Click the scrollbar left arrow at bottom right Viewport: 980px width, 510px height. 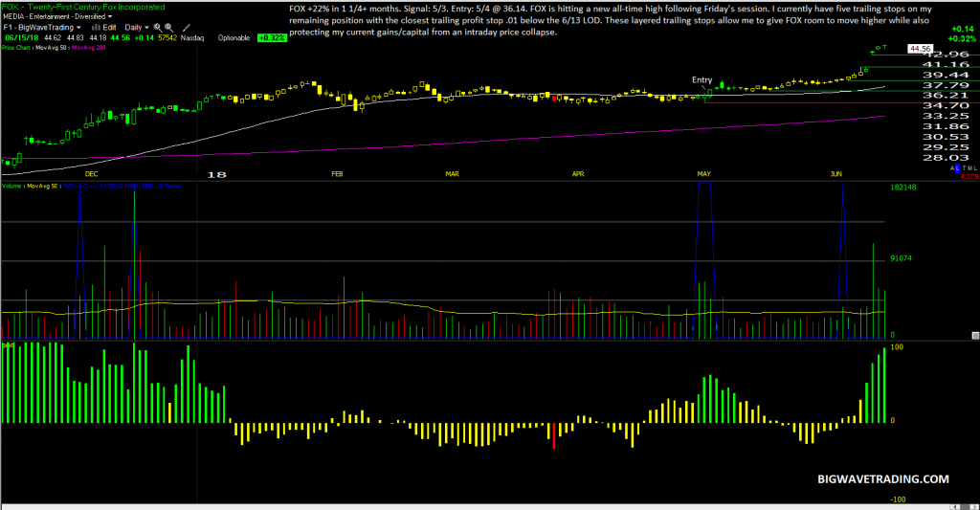click(954, 507)
